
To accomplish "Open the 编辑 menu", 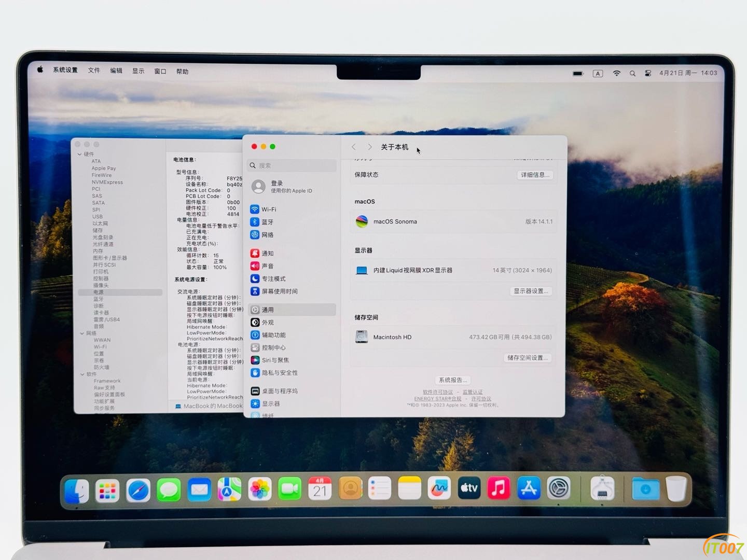I will pos(116,71).
